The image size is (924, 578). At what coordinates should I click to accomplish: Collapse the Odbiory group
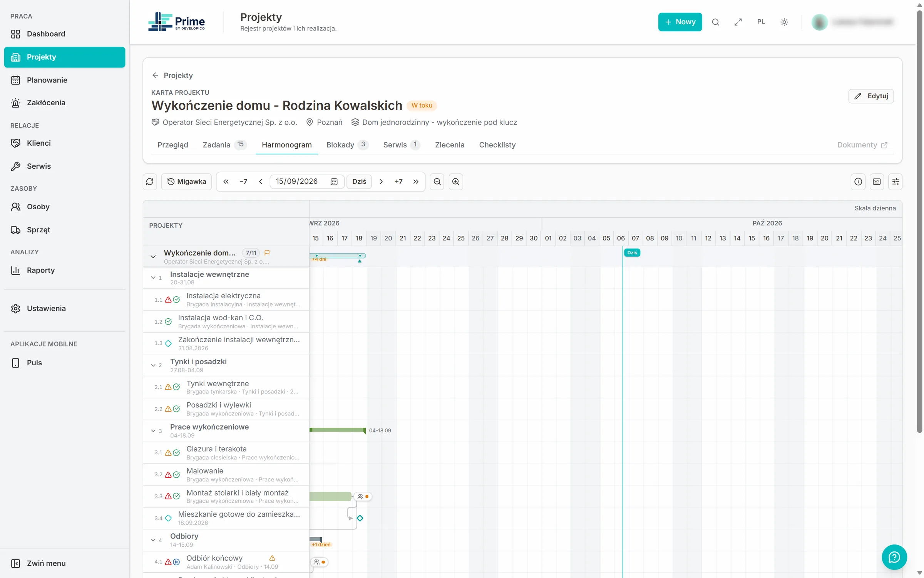point(153,540)
